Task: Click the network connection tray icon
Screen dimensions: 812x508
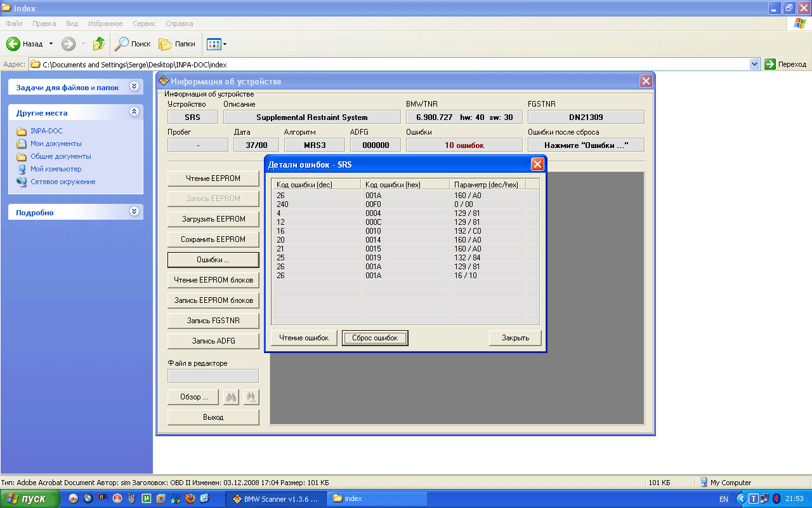Action: click(764, 498)
